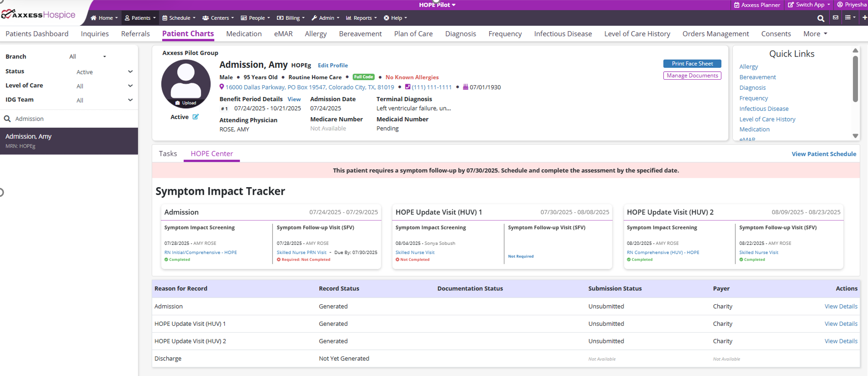Click the Discharge record row label
This screenshot has height=376, width=868.
pos(168,359)
